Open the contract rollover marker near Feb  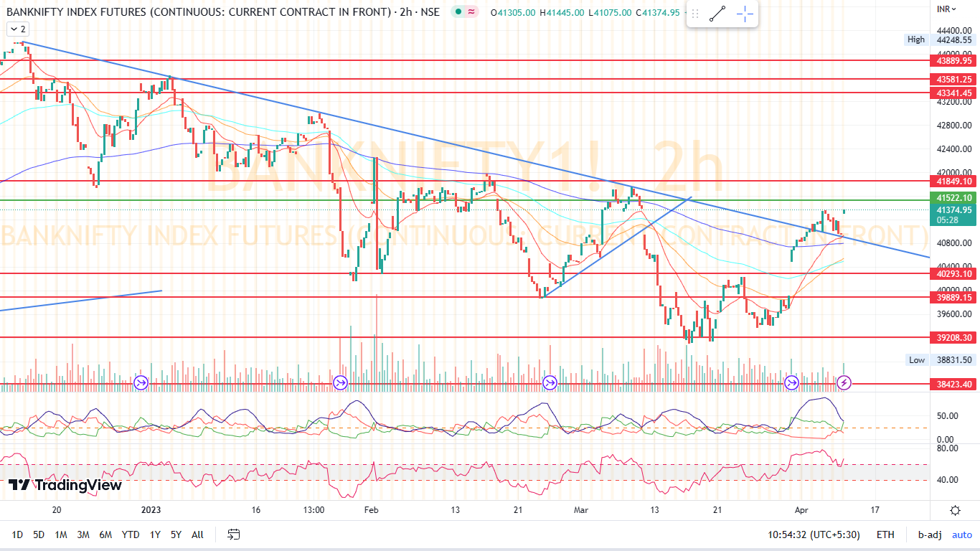point(340,383)
